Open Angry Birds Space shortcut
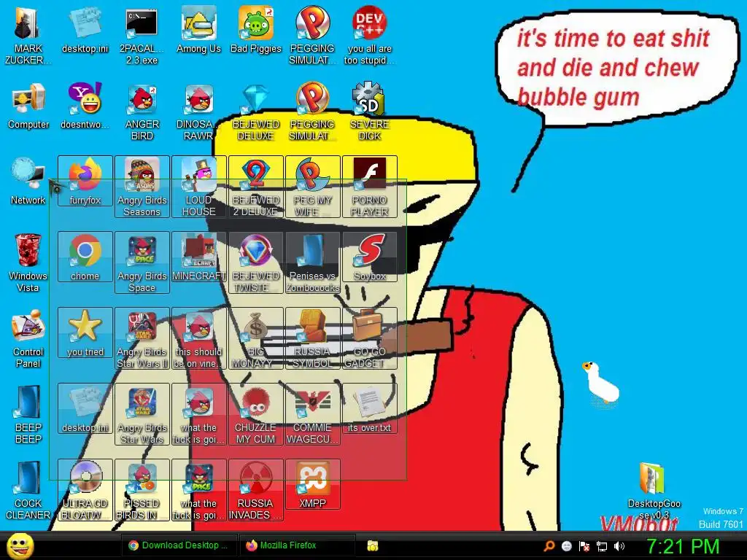This screenshot has height=560, width=747. click(142, 262)
